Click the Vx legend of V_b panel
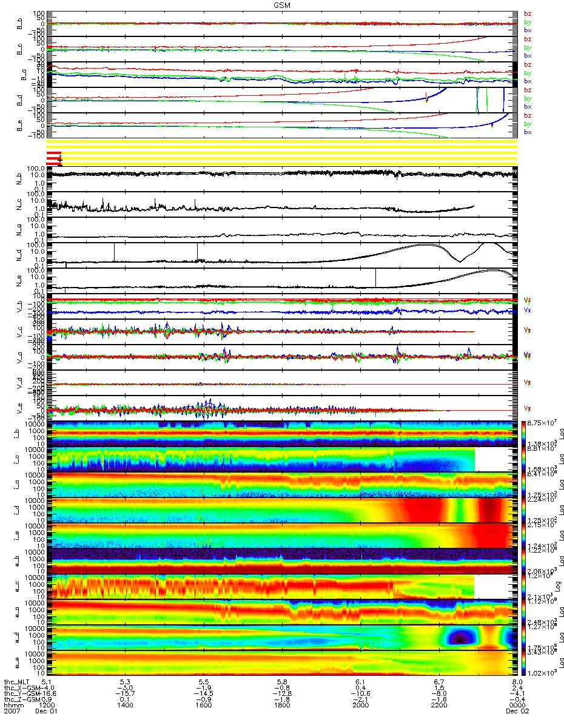This screenshot has height=728, width=564. coord(528,309)
